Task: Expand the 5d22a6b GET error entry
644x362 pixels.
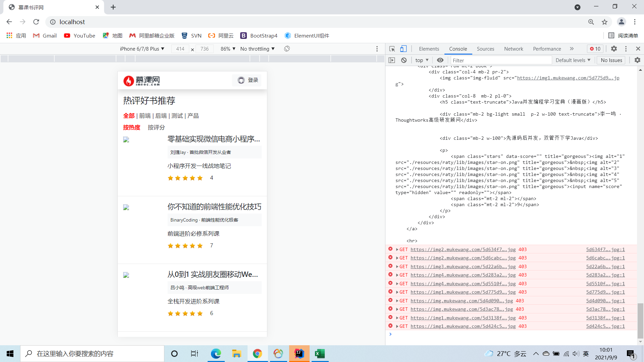Action: pos(397,267)
